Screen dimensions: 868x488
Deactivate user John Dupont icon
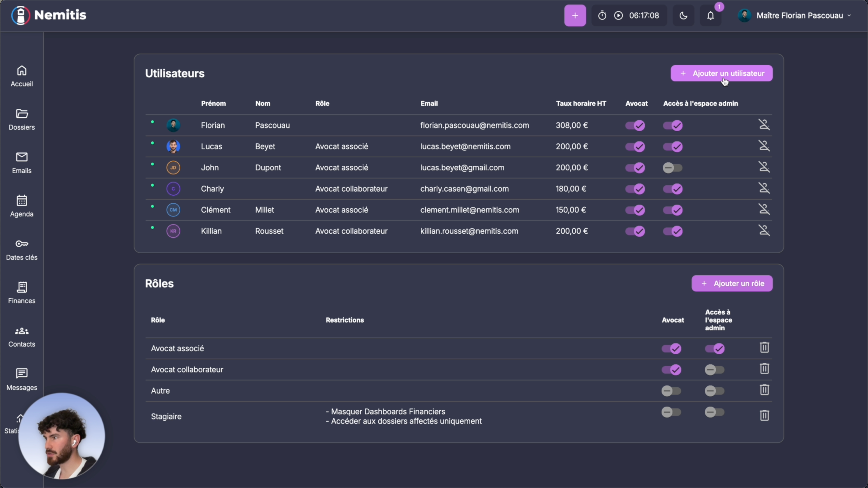click(764, 167)
